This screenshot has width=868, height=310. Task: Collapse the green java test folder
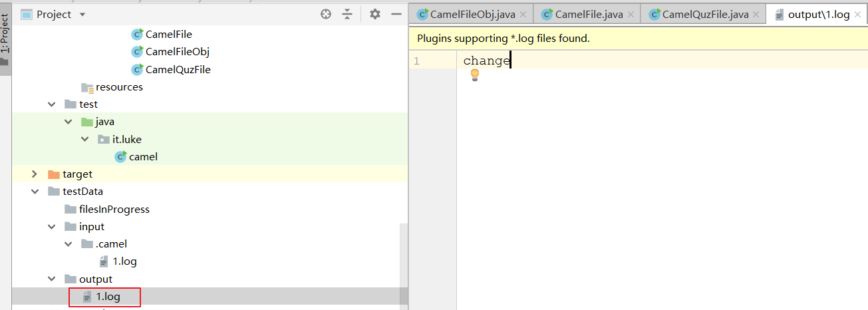[x=68, y=122]
